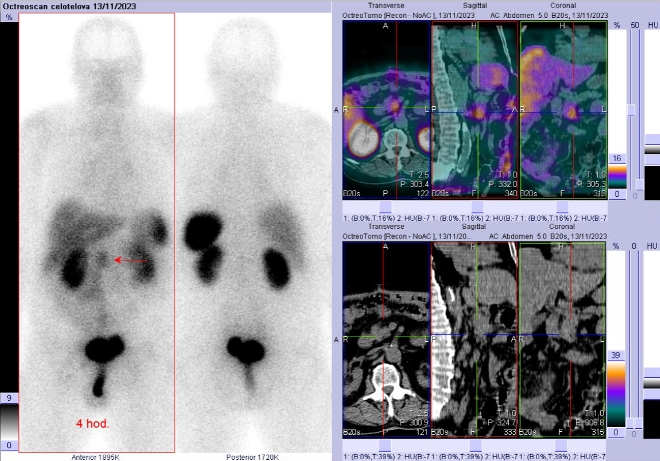660x461 pixels.
Task: Click slice slider under fused Transverse view
Action: click(386, 209)
